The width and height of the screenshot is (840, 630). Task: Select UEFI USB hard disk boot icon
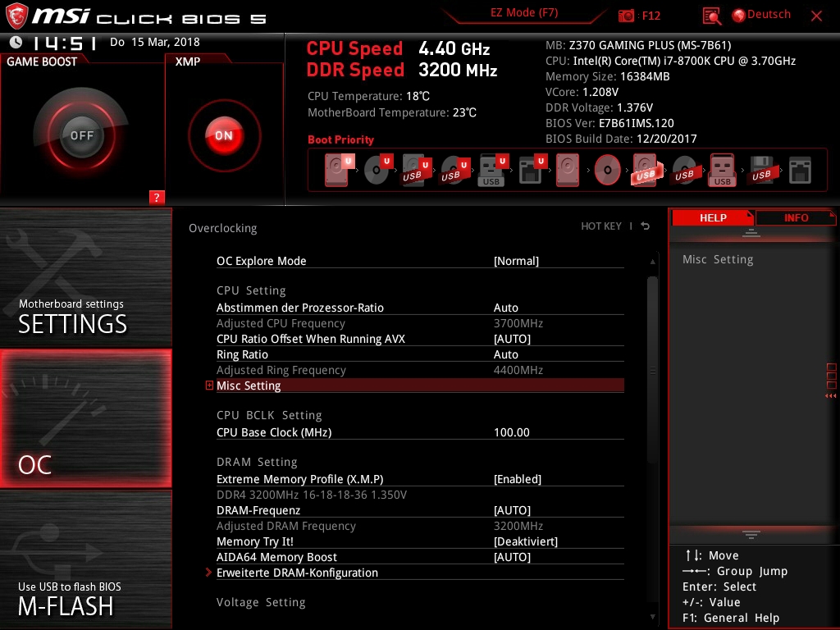(416, 170)
